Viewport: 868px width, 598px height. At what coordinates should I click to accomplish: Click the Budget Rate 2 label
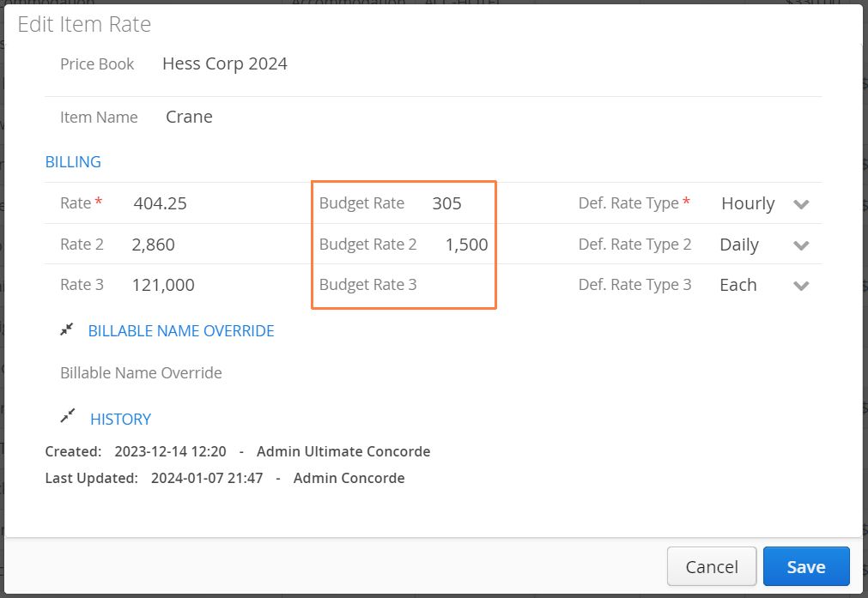tap(368, 245)
